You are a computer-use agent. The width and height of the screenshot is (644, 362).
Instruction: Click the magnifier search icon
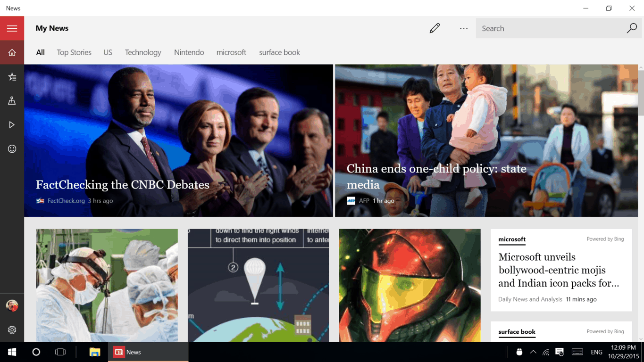(x=631, y=28)
